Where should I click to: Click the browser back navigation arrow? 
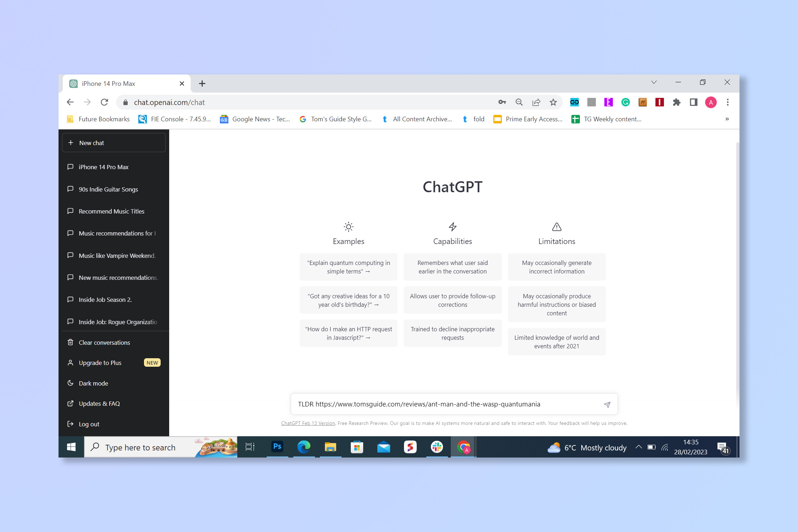(70, 102)
